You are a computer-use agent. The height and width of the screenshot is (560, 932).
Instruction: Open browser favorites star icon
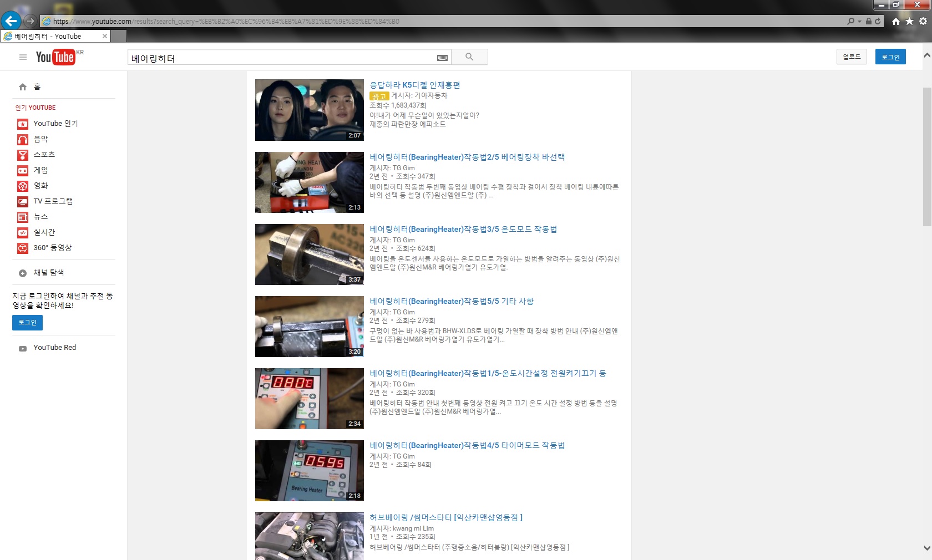[x=909, y=21]
